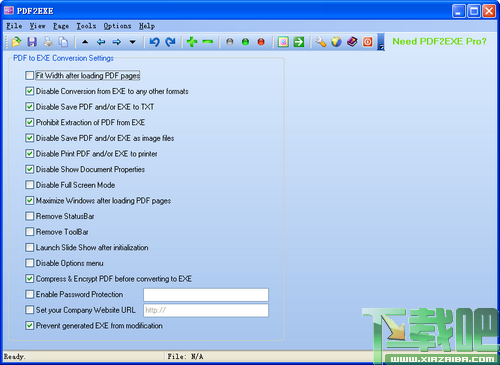This screenshot has height=365, width=500.
Task: Zoom out with the green minus icon
Action: pyautogui.click(x=208, y=42)
